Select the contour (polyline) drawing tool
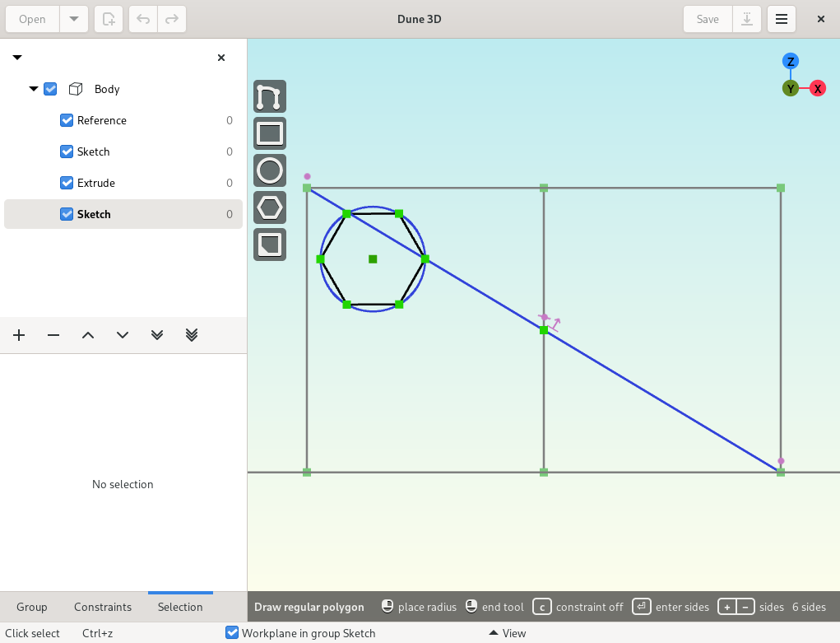The width and height of the screenshot is (840, 643). coord(270,96)
